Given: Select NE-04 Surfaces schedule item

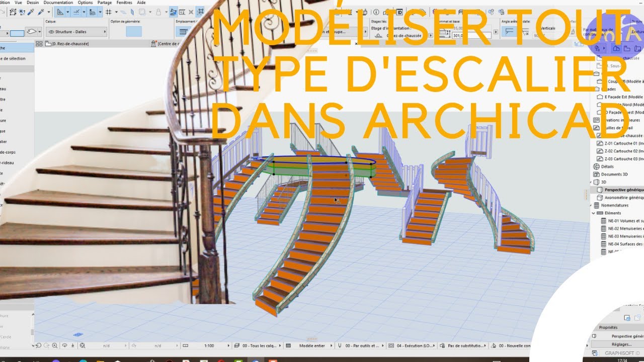Looking at the screenshot, I should click(622, 244).
